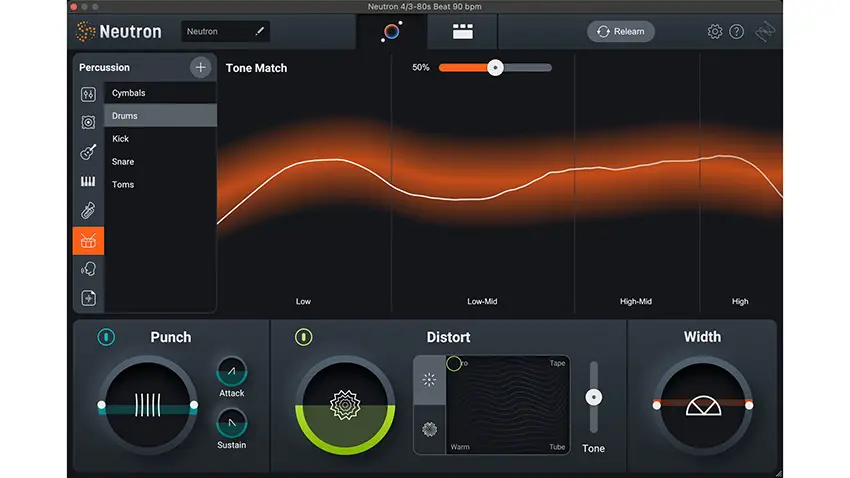Click the Punch dial left handle
Screen dimensions: 850x478
pyautogui.click(x=101, y=405)
